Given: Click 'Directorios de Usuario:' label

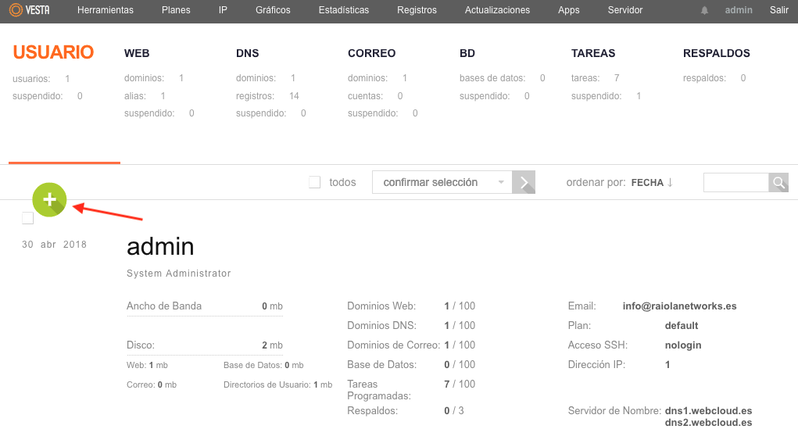Looking at the screenshot, I should [267, 385].
